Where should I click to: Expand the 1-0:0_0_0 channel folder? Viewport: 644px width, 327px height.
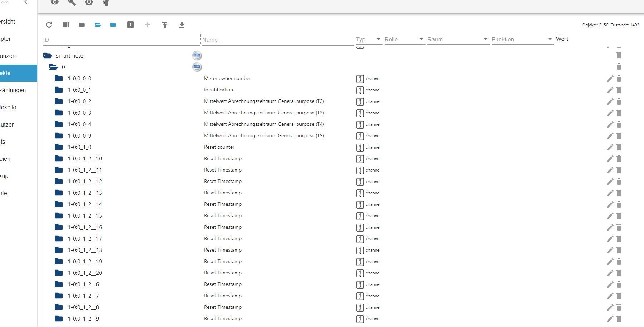click(59, 78)
